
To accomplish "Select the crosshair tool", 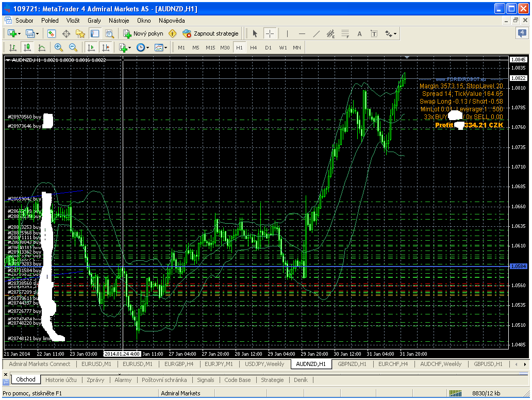I will click(270, 34).
